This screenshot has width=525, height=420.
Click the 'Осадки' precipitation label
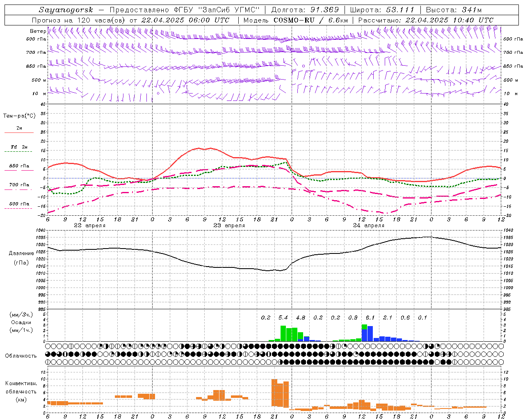pos(21,322)
